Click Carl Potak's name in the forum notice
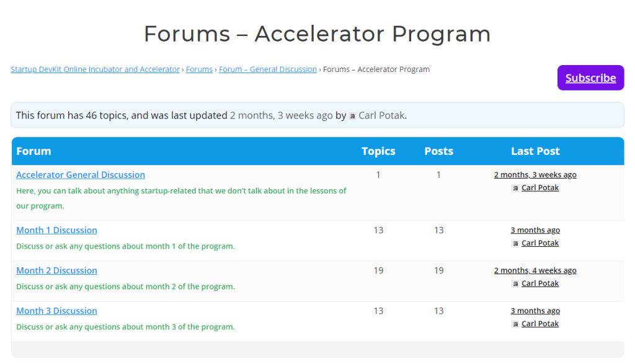Screen dimensions: 635x364 (x=382, y=115)
